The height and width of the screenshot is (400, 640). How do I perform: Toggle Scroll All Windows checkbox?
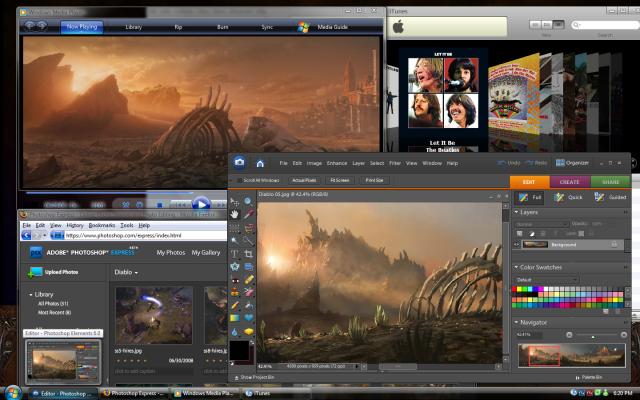(240, 180)
